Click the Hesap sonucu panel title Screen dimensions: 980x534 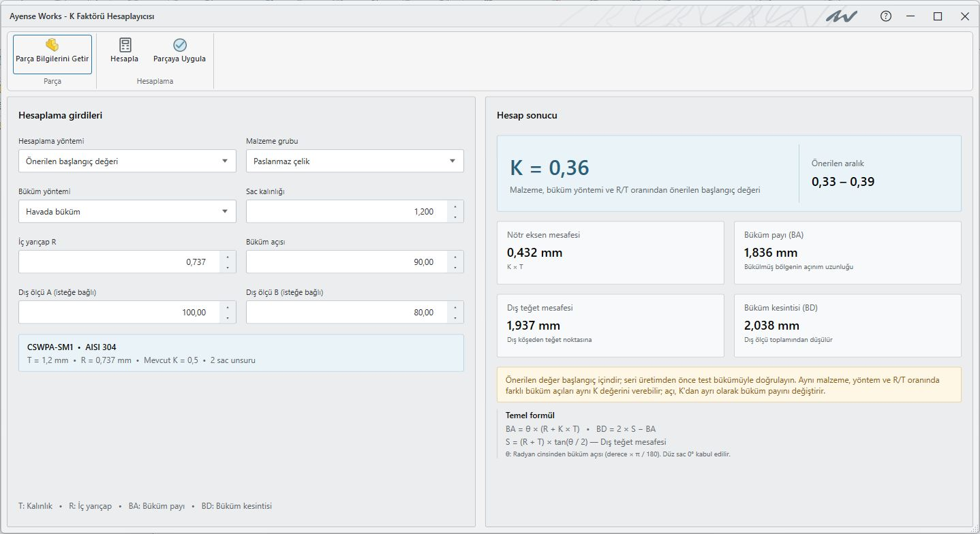coord(527,115)
